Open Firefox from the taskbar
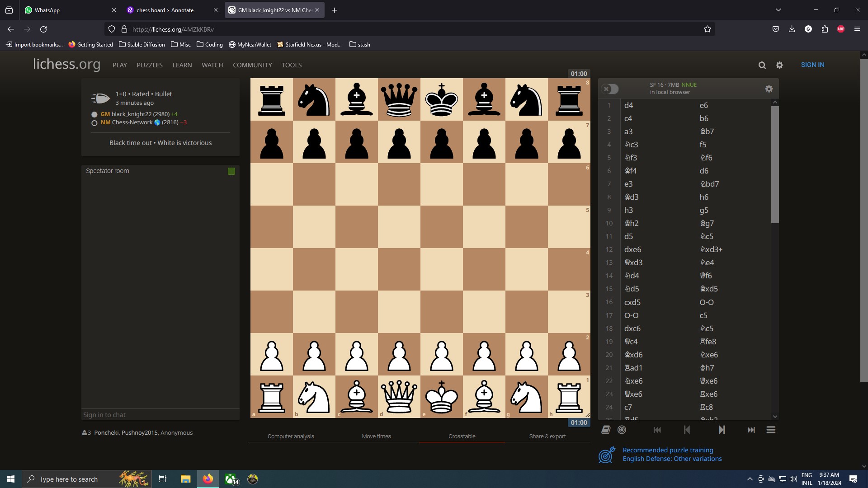The image size is (868, 488). (x=208, y=479)
